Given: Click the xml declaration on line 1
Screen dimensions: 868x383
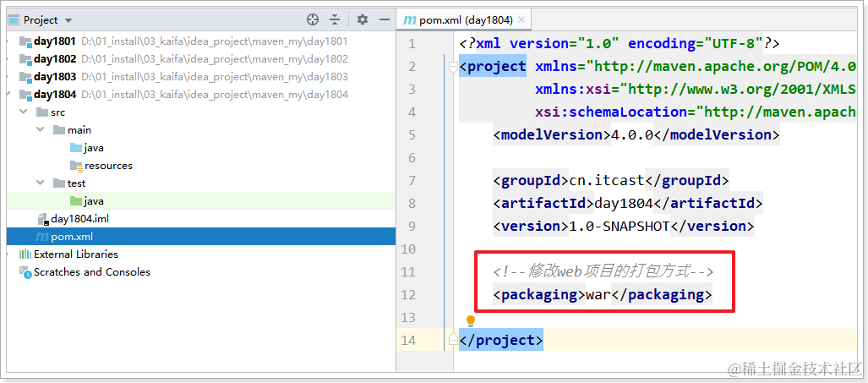Looking at the screenshot, I should [620, 43].
